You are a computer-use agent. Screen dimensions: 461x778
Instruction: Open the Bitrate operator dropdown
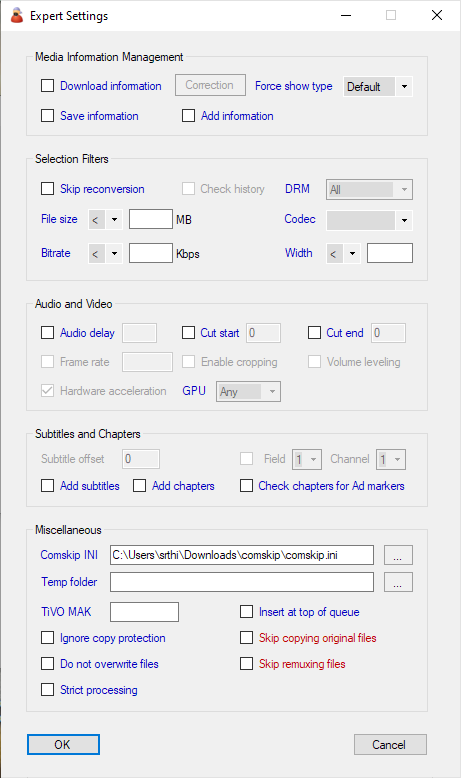pos(105,254)
